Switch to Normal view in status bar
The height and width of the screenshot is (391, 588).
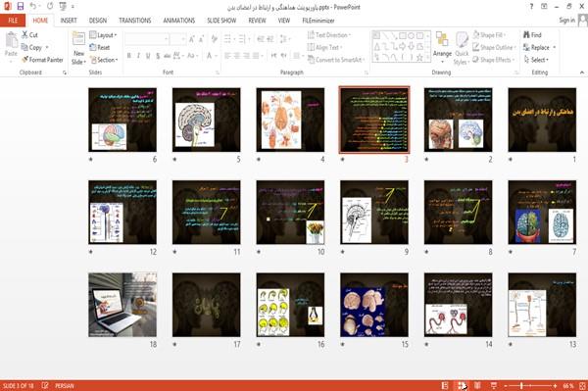pos(445,385)
